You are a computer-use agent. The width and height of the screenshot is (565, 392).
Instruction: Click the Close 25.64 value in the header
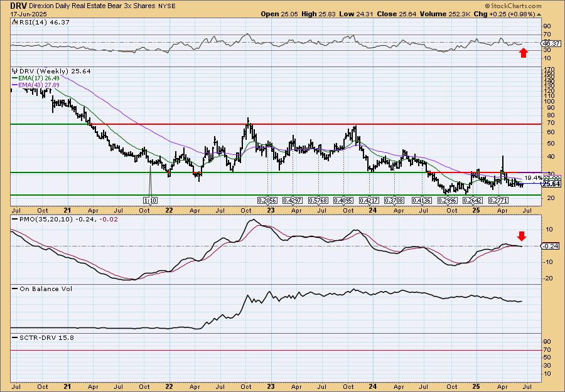pos(397,14)
